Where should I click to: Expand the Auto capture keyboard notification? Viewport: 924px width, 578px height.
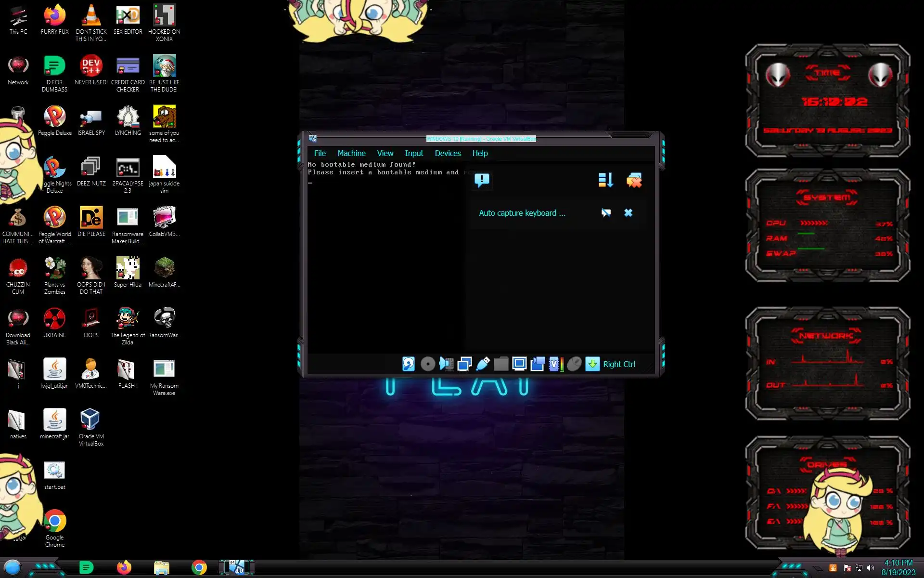(522, 213)
